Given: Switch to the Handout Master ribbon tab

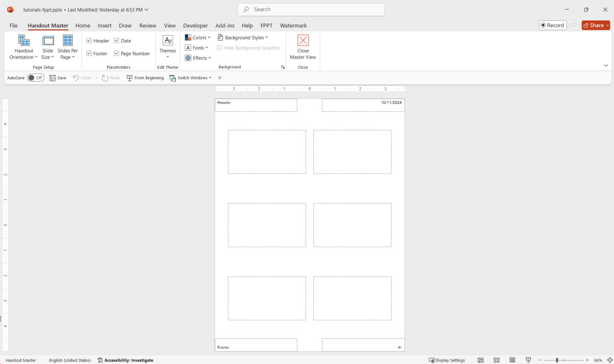Looking at the screenshot, I should (48, 25).
